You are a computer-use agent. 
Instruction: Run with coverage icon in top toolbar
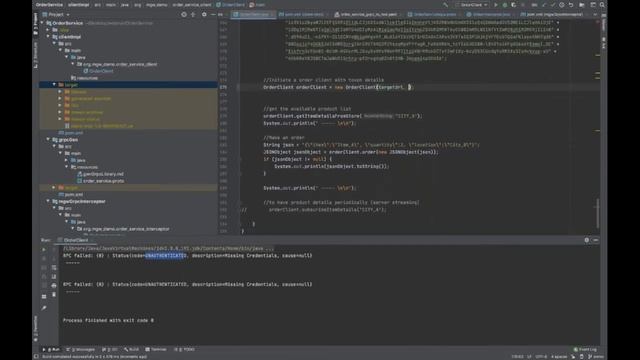click(513, 5)
